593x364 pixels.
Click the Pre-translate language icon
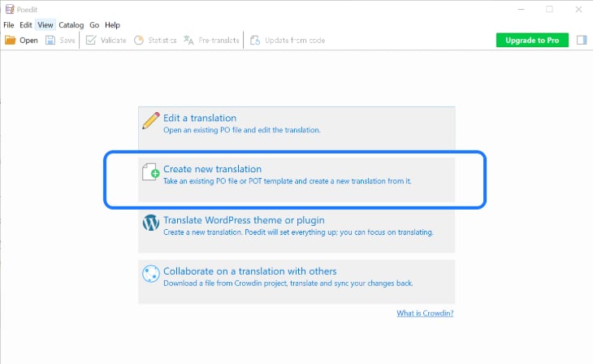click(188, 40)
